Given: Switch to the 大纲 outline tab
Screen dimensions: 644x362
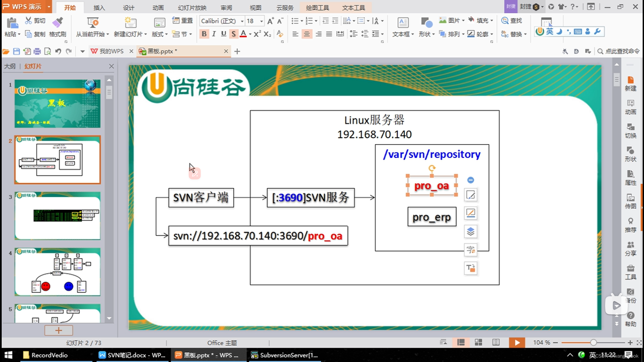Looking at the screenshot, I should coord(10,66).
